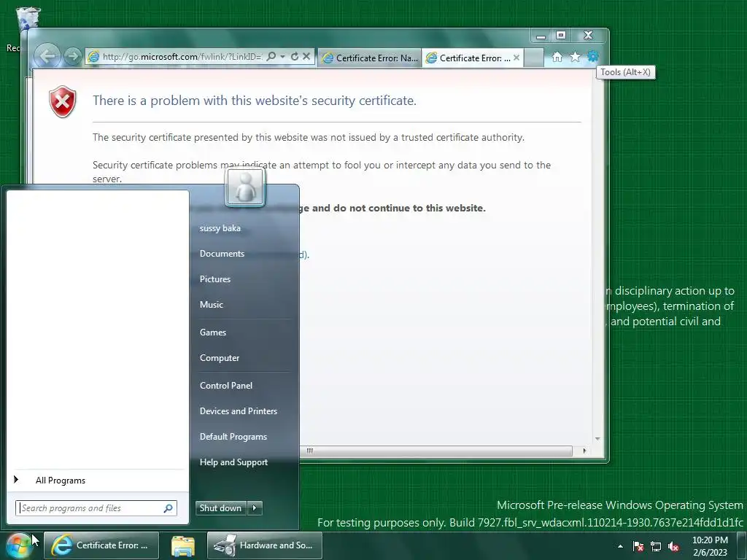Open a new blank tab button
The width and height of the screenshot is (747, 560).
click(x=533, y=58)
